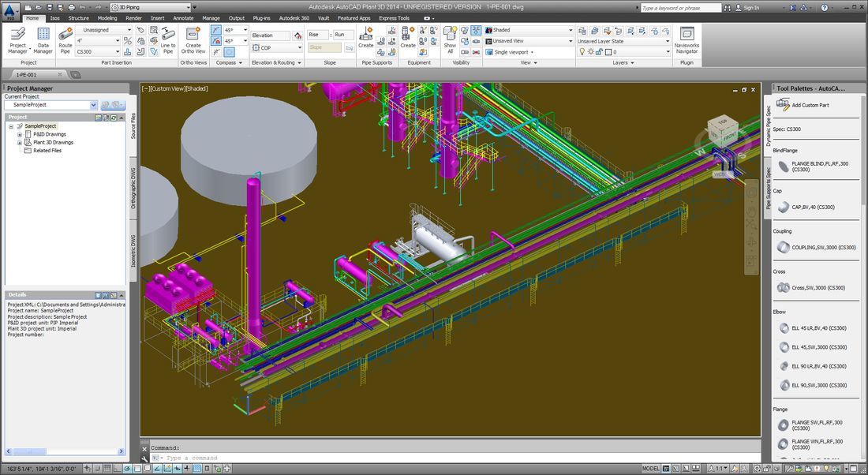Viewport: 868px width, 475px height.
Task: Open the 3D Piping workspace dropdown
Action: (x=151, y=7)
